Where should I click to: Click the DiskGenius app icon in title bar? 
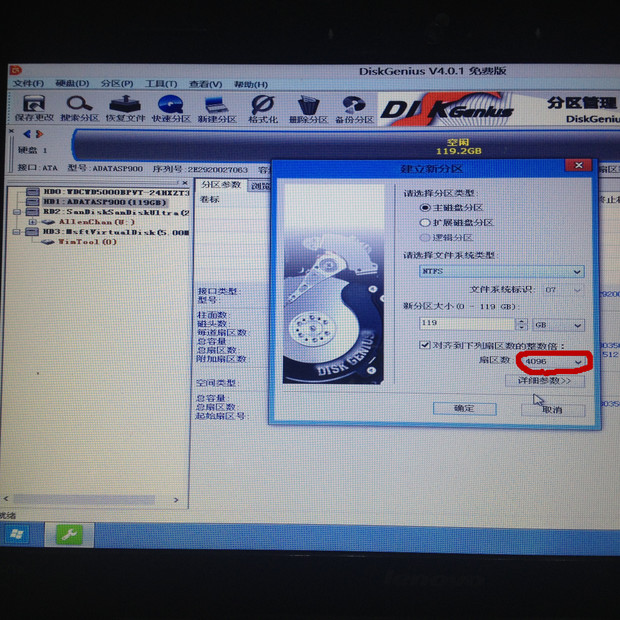click(15, 71)
